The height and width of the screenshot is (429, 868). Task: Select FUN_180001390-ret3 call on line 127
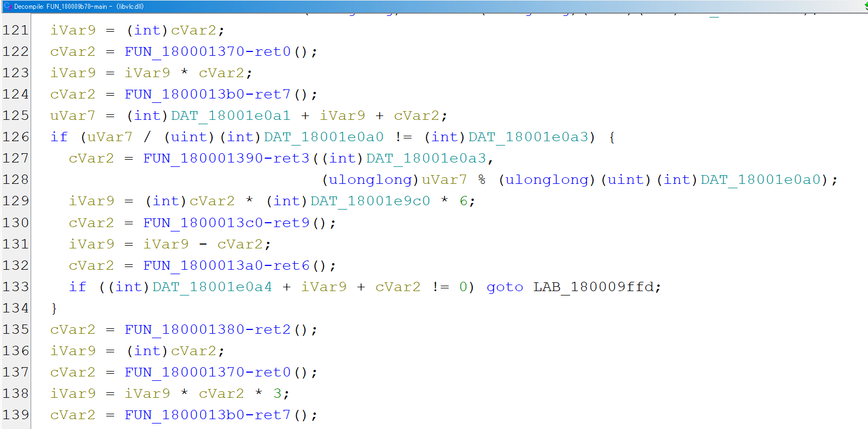226,158
